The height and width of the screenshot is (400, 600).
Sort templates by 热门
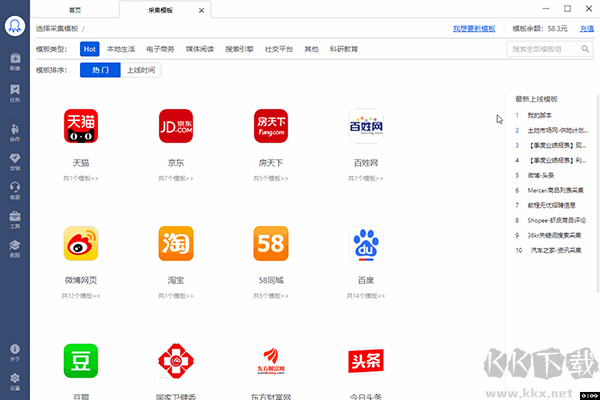100,70
